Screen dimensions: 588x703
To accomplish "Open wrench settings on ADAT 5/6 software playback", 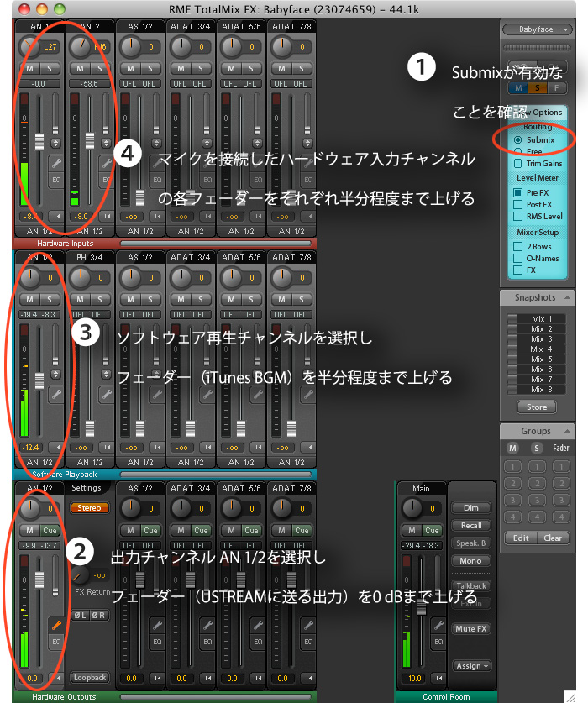I will [x=259, y=394].
